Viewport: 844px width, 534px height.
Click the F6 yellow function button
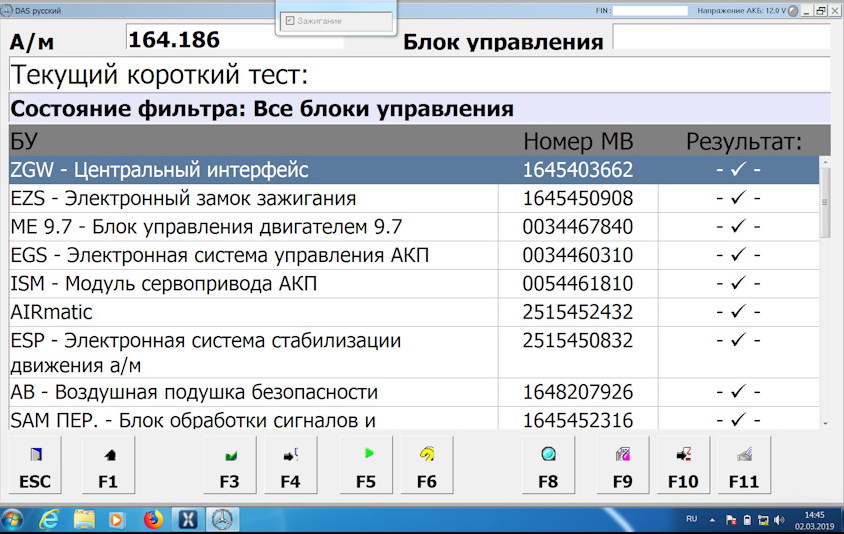(427, 468)
